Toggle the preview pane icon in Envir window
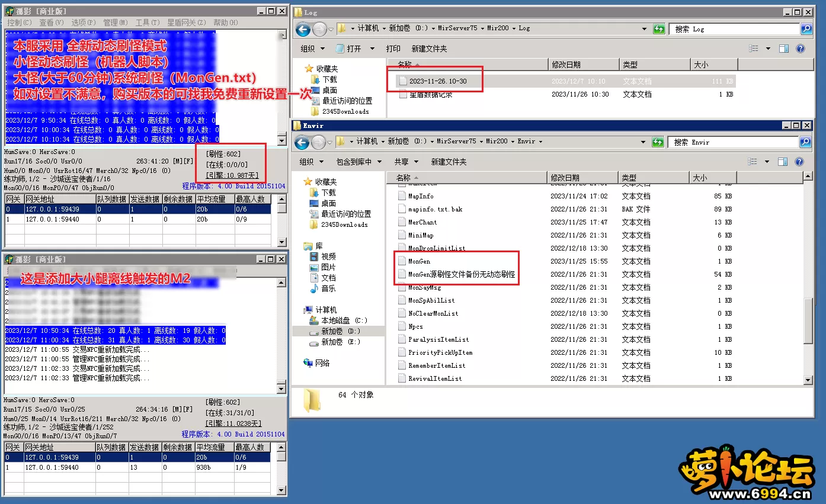 point(784,162)
